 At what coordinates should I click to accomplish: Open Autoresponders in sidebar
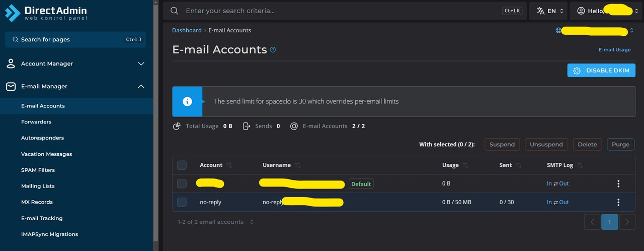tap(76, 138)
